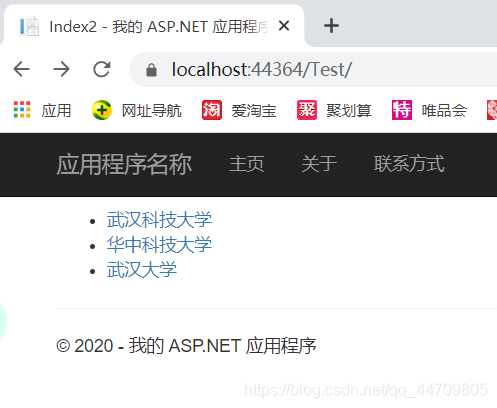Open the 关于 navbar item
497x408 pixels.
319,164
